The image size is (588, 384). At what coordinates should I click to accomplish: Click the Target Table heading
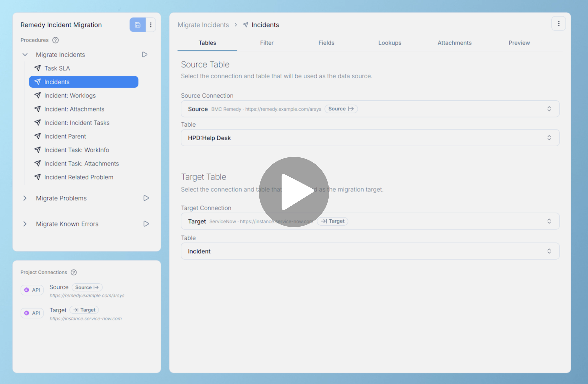coord(204,177)
